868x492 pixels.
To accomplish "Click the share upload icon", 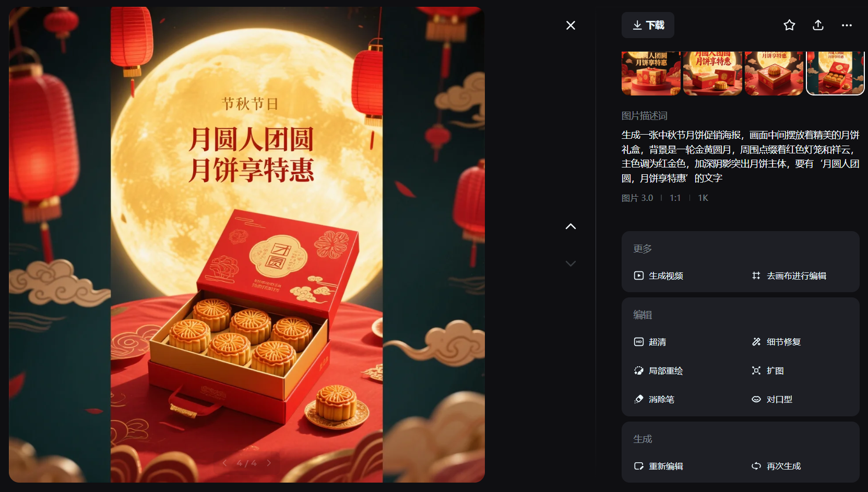I will pyautogui.click(x=818, y=25).
